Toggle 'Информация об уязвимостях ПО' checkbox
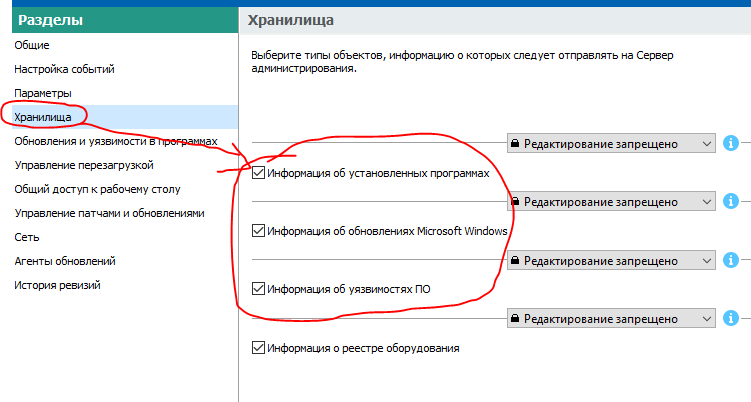 click(x=258, y=288)
